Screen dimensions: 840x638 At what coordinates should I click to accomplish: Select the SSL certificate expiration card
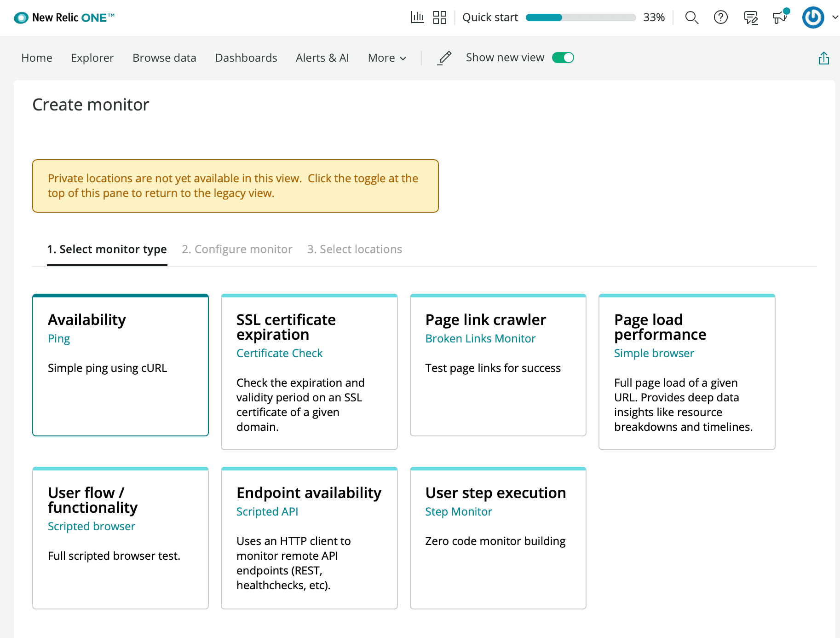pyautogui.click(x=309, y=372)
